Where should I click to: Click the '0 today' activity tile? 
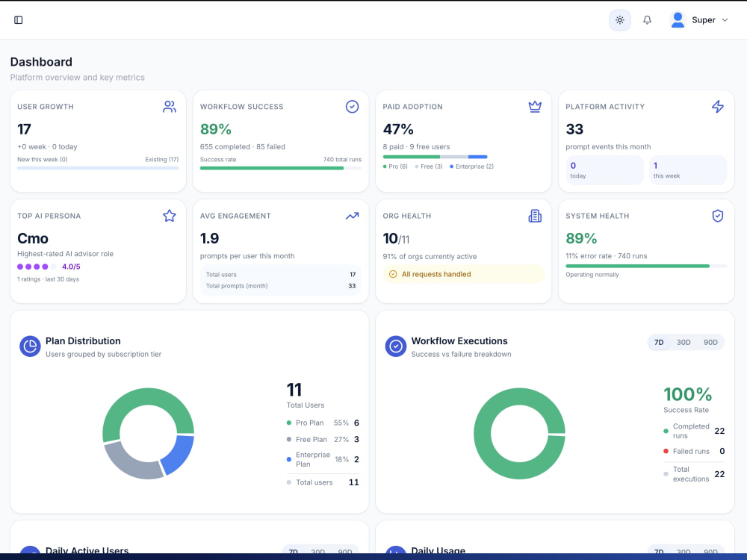click(604, 170)
